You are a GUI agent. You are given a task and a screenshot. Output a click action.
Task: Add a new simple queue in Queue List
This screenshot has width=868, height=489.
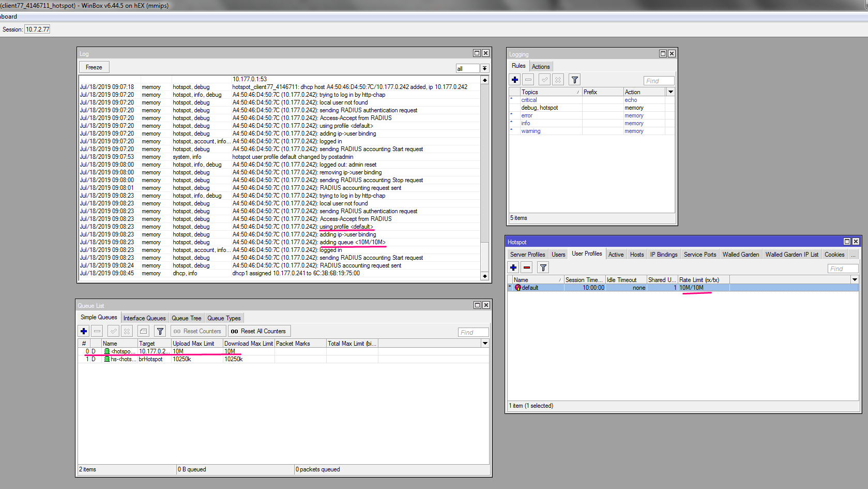pos(84,331)
